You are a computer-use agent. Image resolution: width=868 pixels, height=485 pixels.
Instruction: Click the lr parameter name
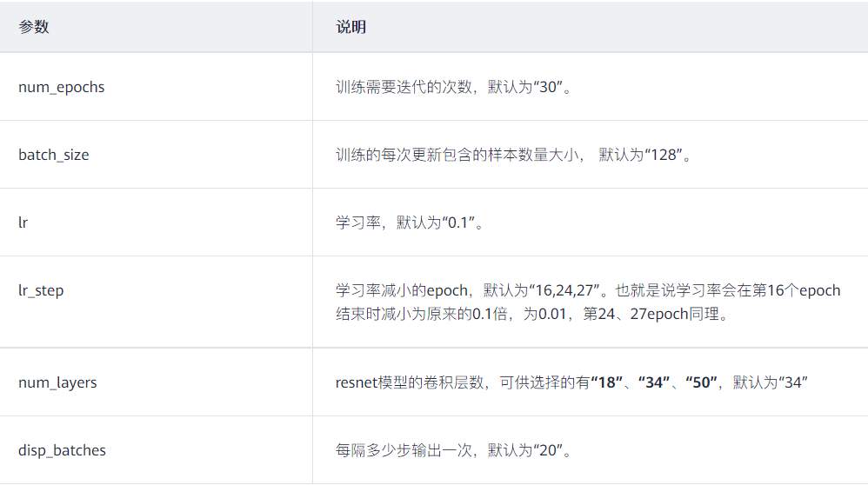23,223
